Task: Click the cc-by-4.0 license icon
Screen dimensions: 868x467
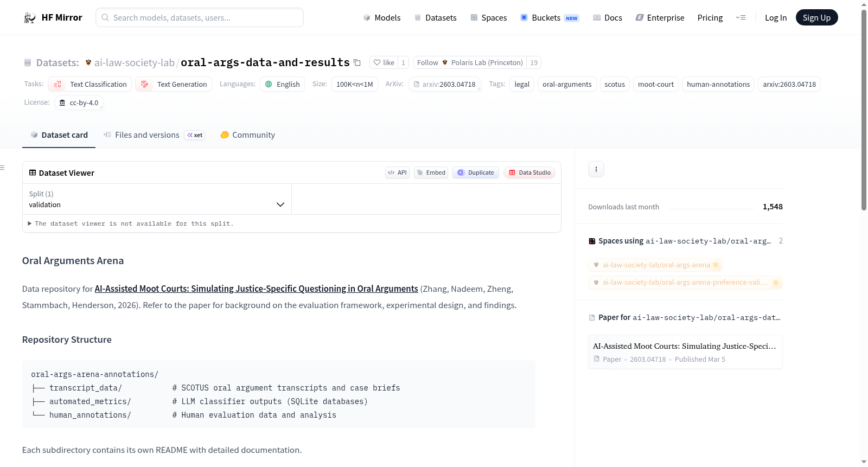Action: click(62, 103)
